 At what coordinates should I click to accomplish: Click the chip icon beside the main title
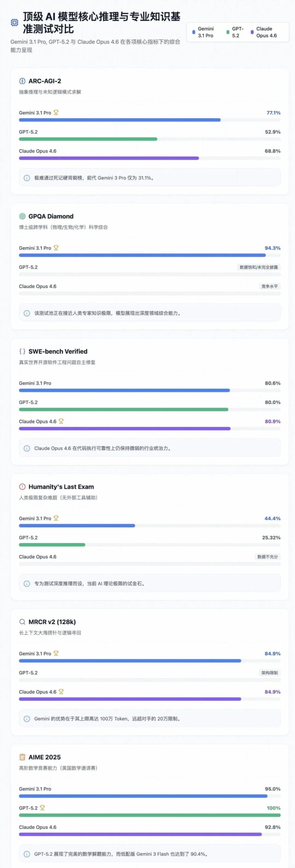(14, 23)
